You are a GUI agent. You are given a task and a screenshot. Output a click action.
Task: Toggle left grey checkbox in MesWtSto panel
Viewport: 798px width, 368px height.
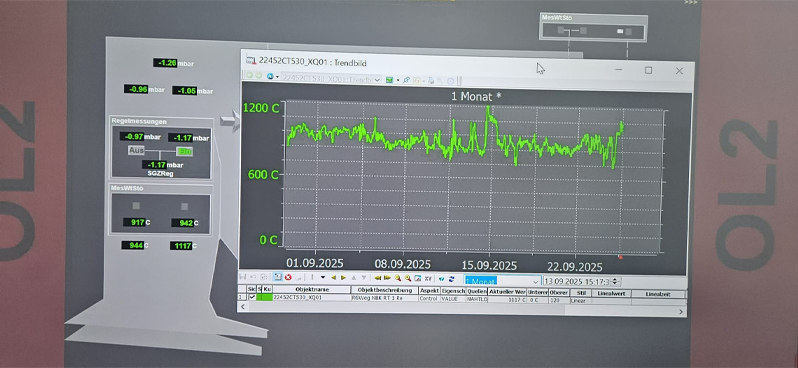136,206
